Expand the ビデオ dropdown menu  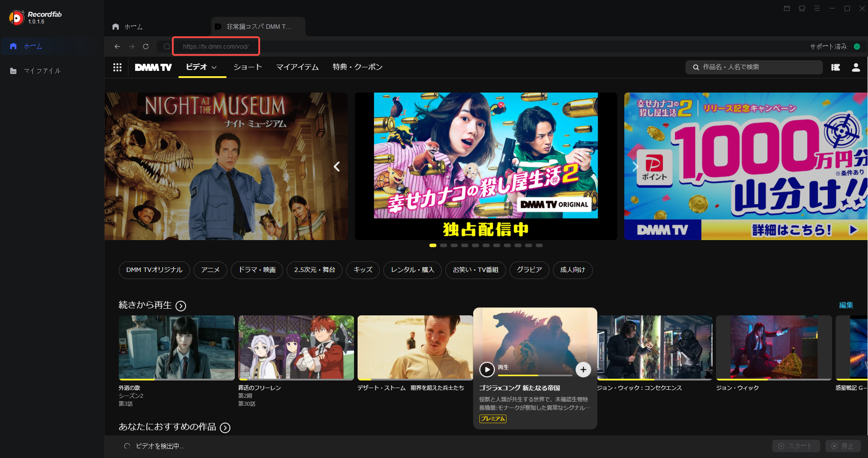[x=202, y=67]
